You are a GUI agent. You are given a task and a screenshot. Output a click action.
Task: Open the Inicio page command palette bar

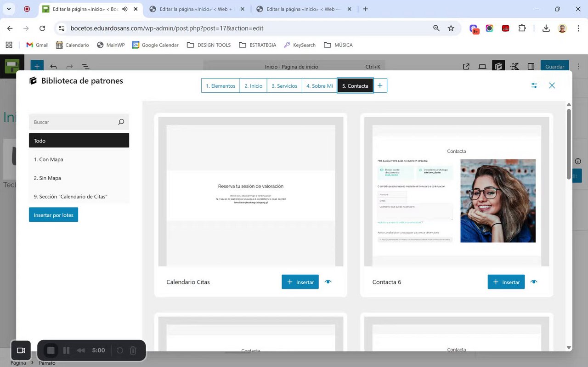pyautogui.click(x=294, y=67)
